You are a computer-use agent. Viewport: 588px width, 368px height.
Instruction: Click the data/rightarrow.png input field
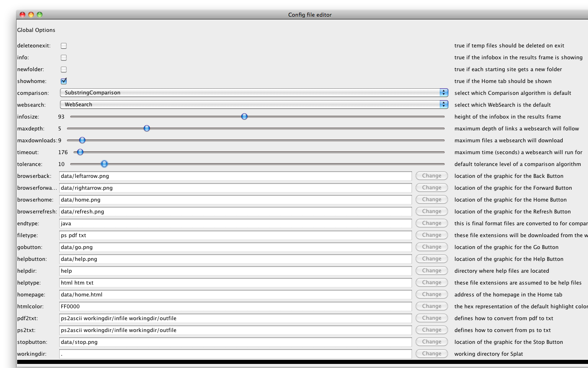pos(236,188)
